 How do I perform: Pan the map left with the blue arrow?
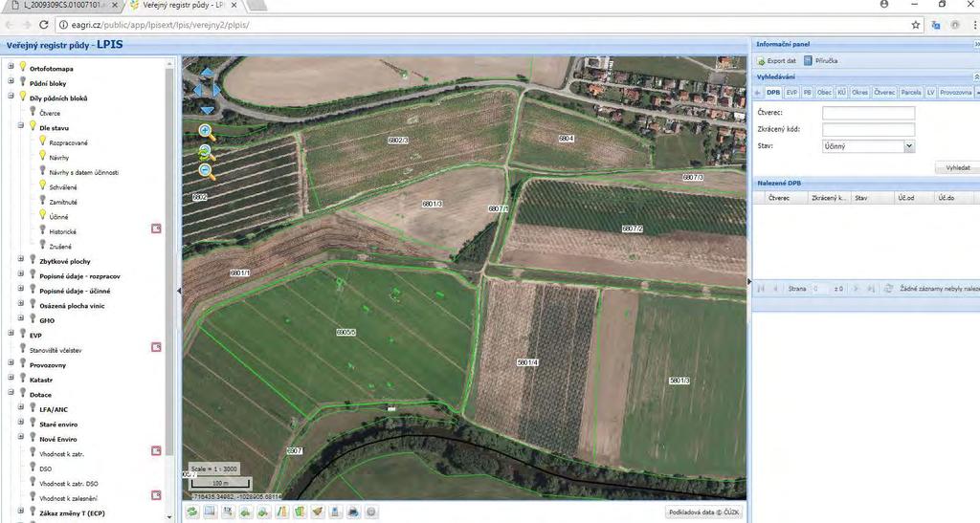click(x=197, y=91)
